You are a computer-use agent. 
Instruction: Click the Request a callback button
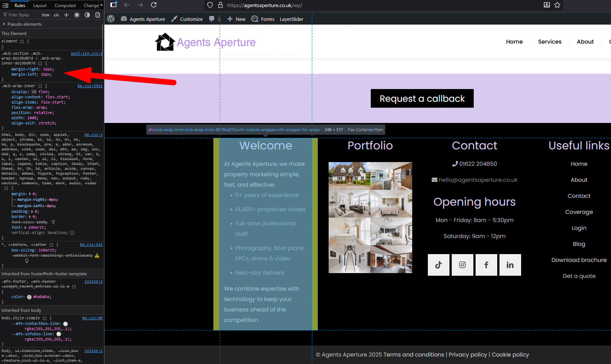coord(422,98)
